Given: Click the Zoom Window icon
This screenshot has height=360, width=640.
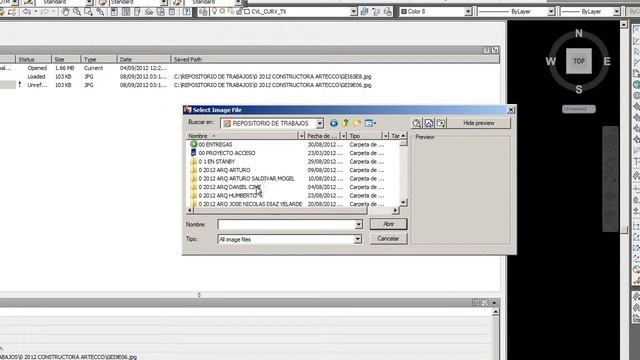Looking at the screenshot, I should 88,12.
